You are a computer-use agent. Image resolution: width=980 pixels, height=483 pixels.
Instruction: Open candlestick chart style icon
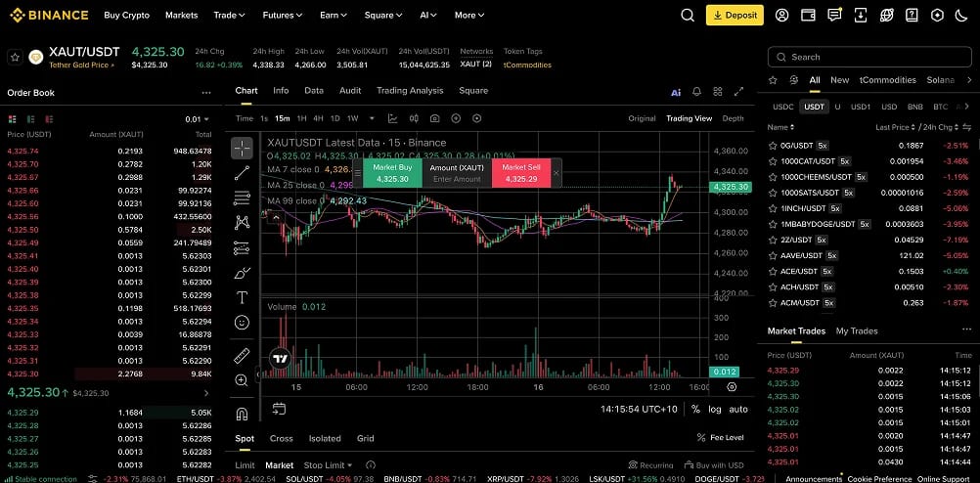coord(414,118)
